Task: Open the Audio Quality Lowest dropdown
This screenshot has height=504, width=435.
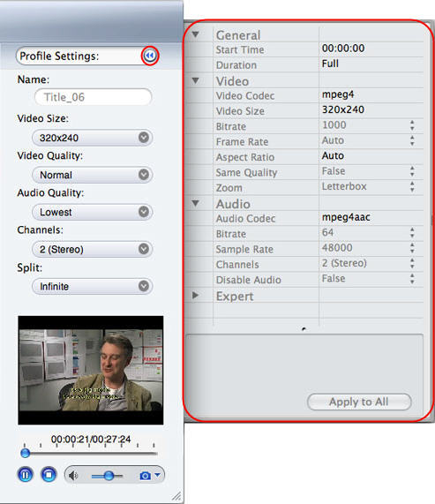Action: 92,212
